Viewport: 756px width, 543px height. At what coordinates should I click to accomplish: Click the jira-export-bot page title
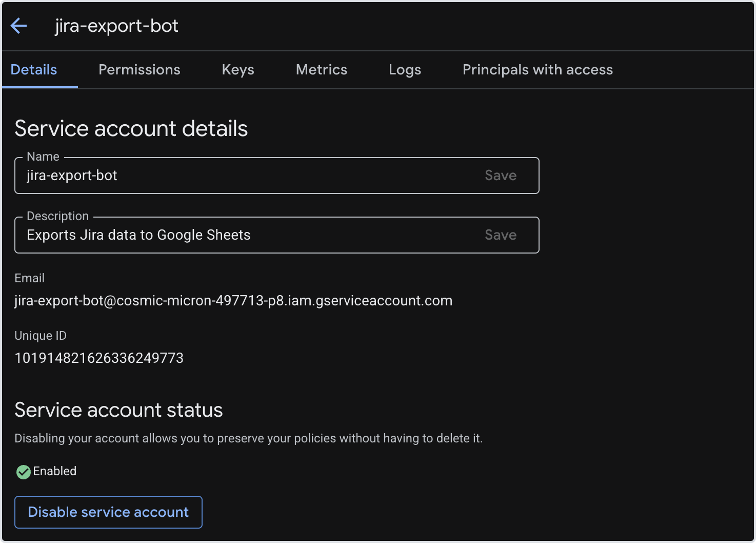point(117,26)
